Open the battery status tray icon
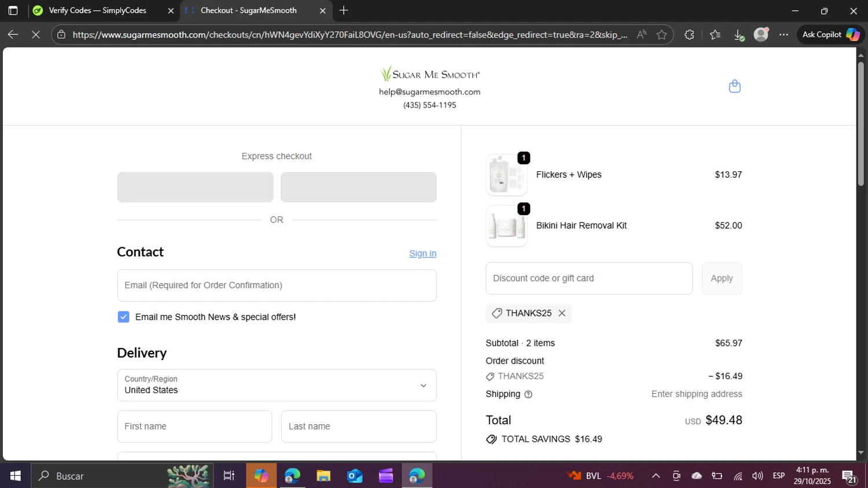Viewport: 868px width, 488px height. tap(717, 476)
